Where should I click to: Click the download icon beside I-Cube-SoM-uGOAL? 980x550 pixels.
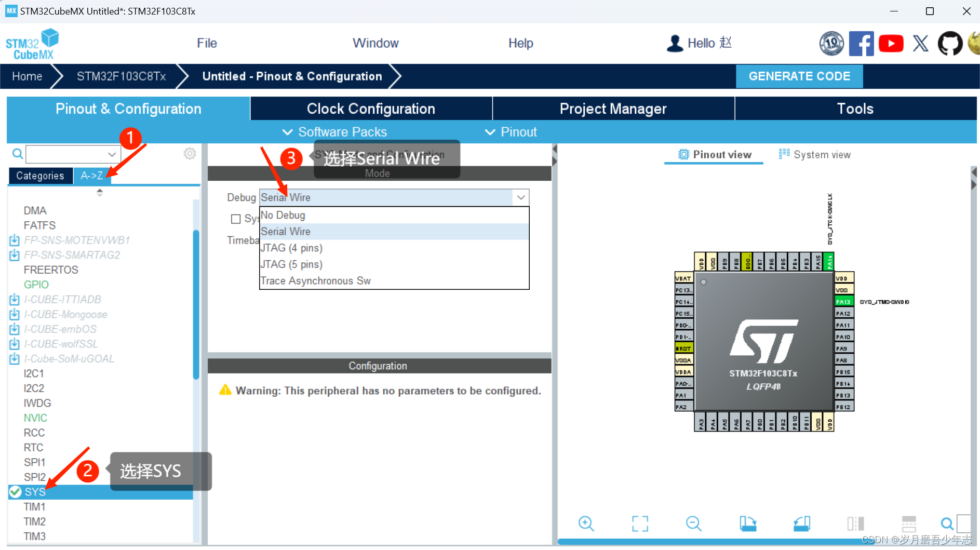(x=15, y=359)
